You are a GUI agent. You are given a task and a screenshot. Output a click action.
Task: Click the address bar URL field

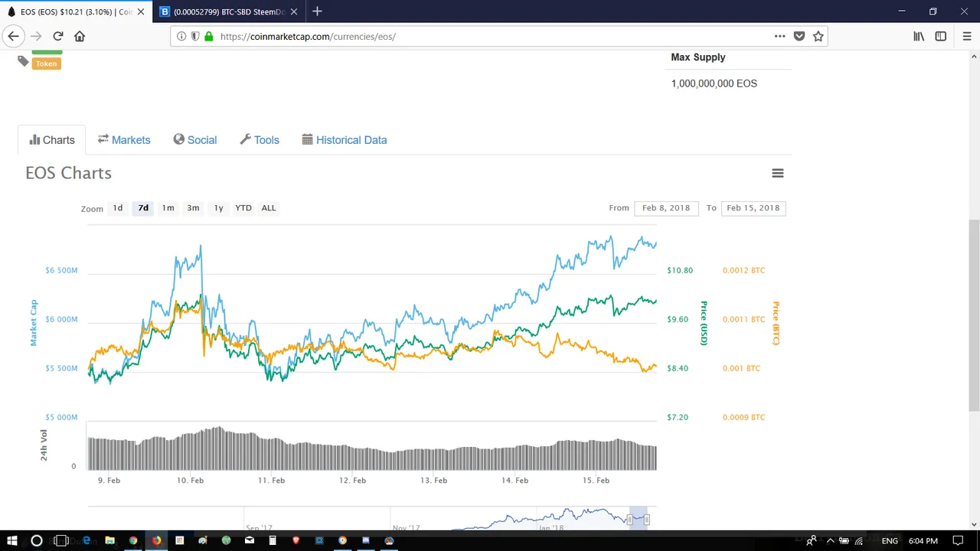click(x=498, y=36)
